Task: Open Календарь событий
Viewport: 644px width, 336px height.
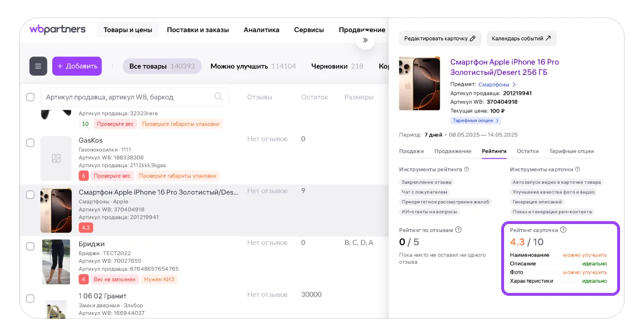Action: 521,38
